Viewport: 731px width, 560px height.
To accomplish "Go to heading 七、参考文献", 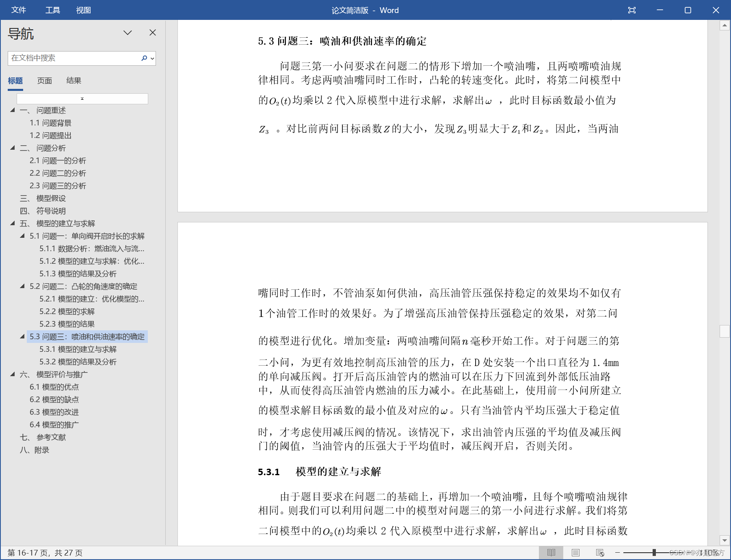I will [43, 437].
